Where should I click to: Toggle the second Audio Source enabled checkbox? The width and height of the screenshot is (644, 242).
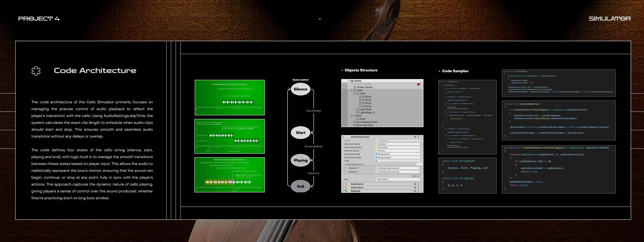[x=349, y=188]
